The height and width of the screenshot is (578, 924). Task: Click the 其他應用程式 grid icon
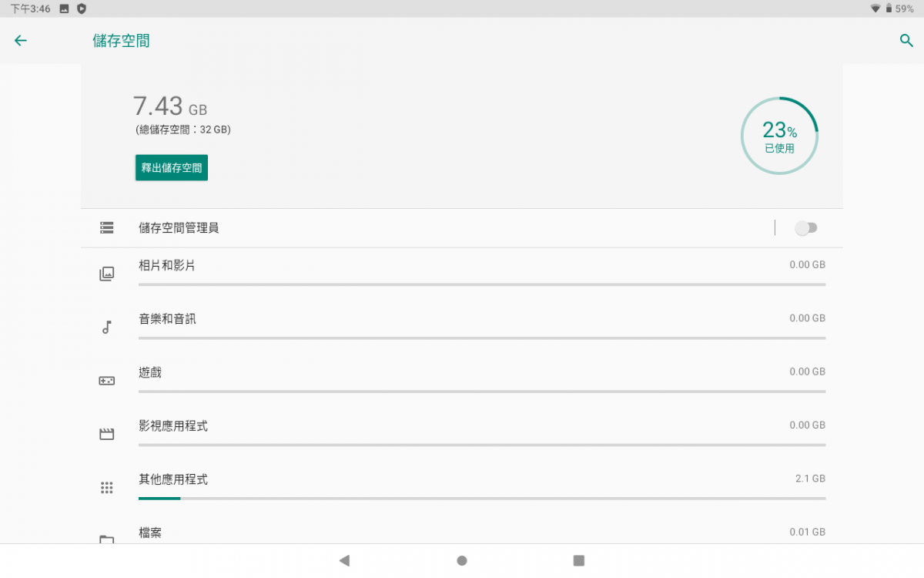coord(107,488)
